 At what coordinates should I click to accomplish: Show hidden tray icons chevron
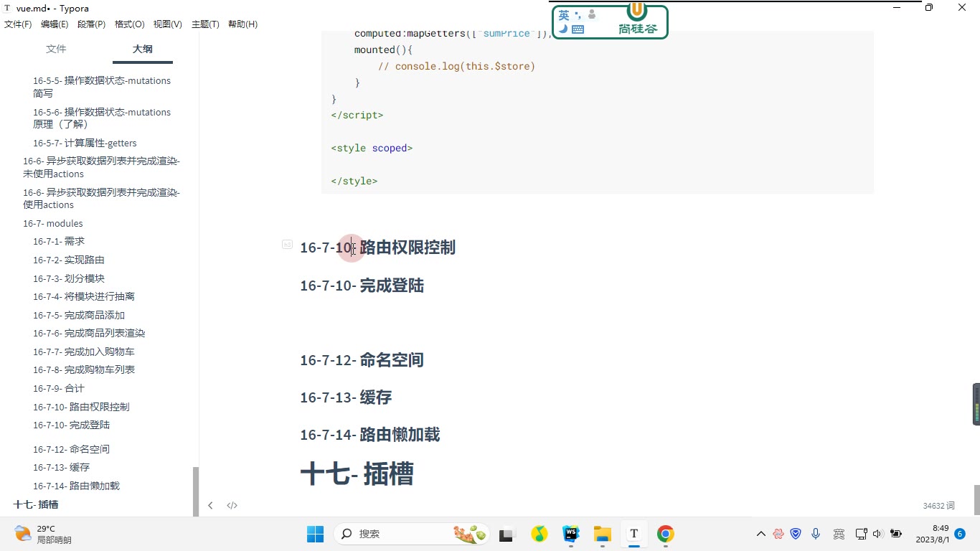click(x=760, y=534)
